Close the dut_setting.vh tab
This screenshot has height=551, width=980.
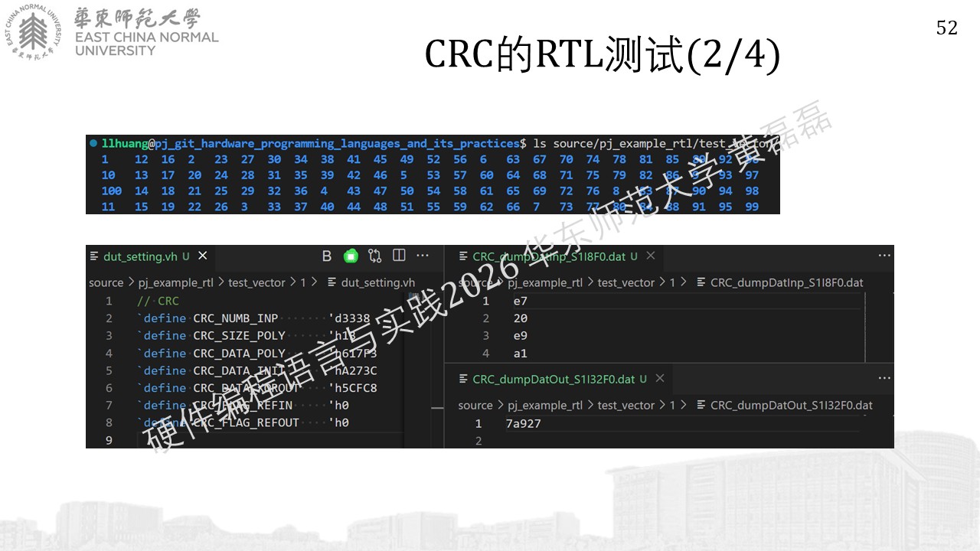point(203,256)
